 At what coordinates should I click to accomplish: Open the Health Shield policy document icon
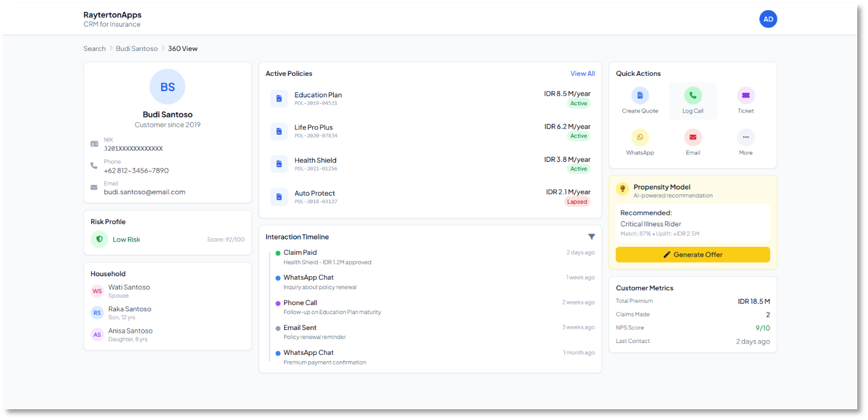tap(279, 164)
